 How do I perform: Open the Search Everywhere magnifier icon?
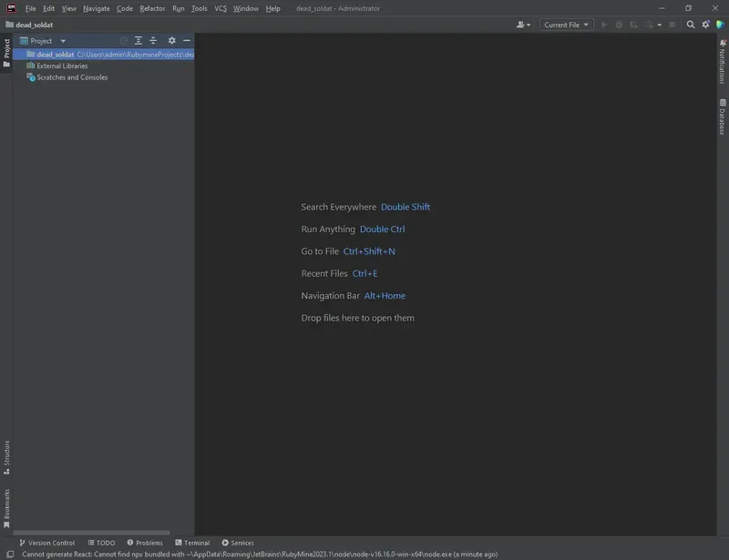[691, 25]
